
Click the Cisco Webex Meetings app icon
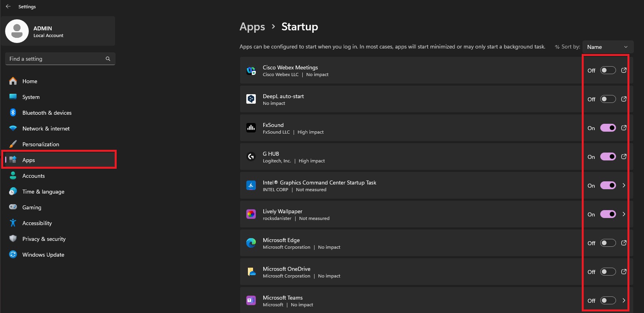(x=251, y=70)
